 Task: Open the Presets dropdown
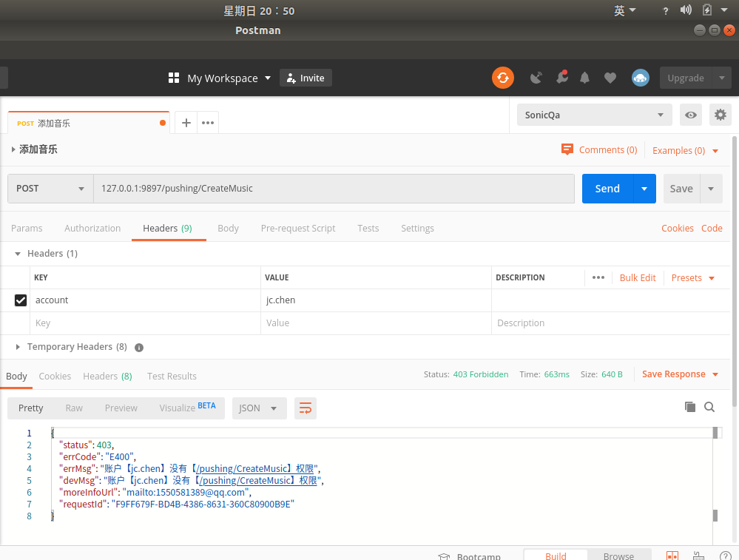coord(693,278)
